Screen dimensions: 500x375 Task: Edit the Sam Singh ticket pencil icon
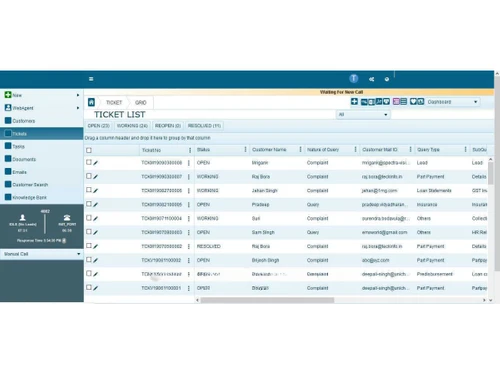96,232
